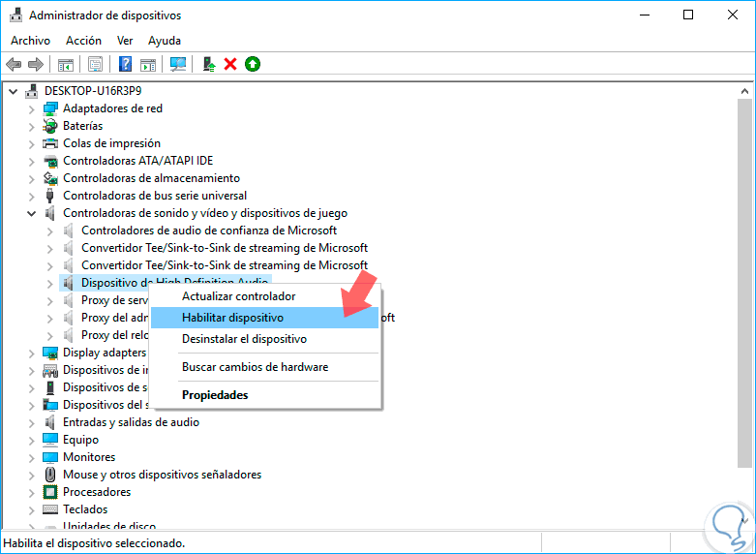The image size is (756, 554).
Task: Click the green enable device arrow icon
Action: 252,64
